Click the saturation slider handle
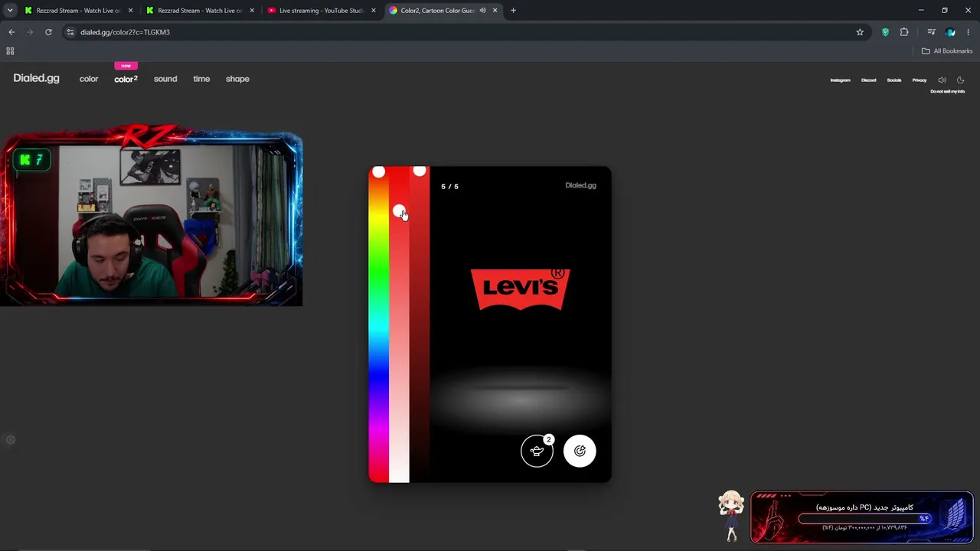 point(399,210)
